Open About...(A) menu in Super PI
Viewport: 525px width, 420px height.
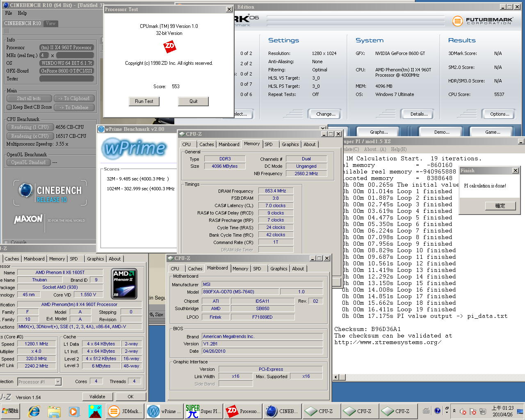(x=375, y=149)
